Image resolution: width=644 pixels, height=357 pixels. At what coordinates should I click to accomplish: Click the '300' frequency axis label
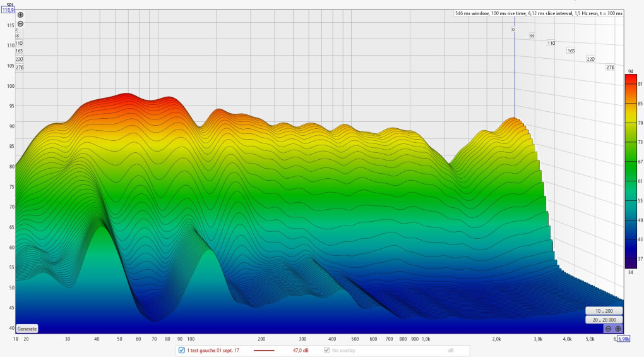coord(302,339)
